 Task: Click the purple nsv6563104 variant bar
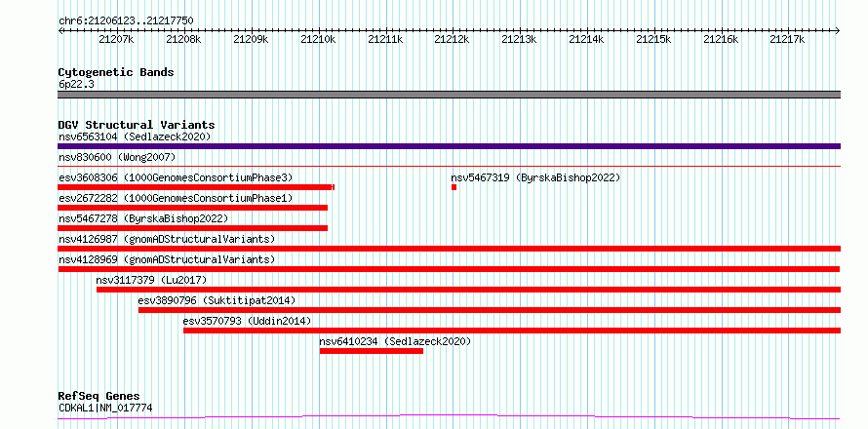[x=449, y=146]
